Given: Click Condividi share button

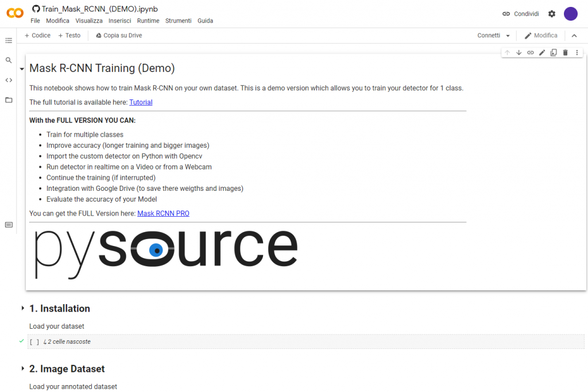Looking at the screenshot, I should click(x=521, y=14).
